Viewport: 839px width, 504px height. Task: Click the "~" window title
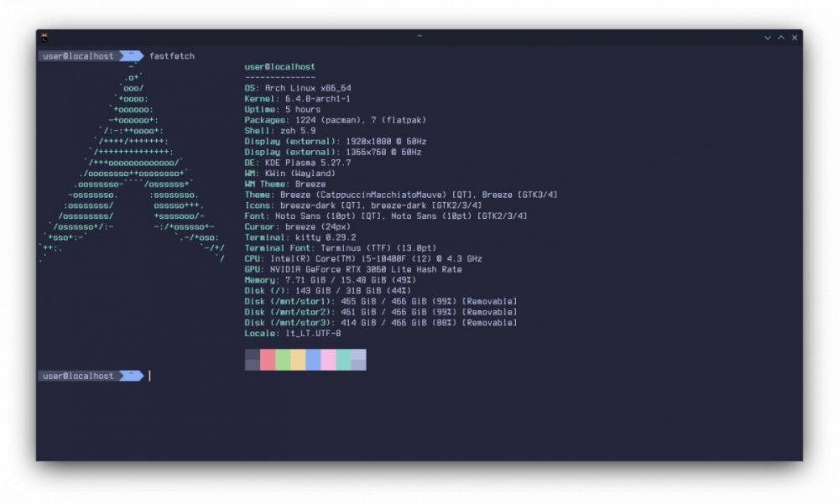coord(419,36)
